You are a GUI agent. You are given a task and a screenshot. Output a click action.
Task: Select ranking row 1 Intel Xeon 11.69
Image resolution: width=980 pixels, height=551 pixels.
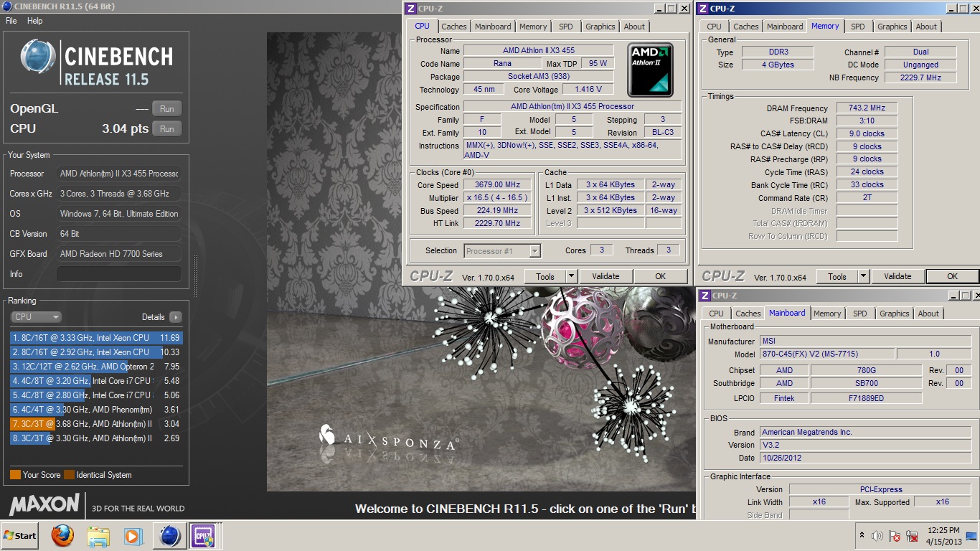pos(96,338)
